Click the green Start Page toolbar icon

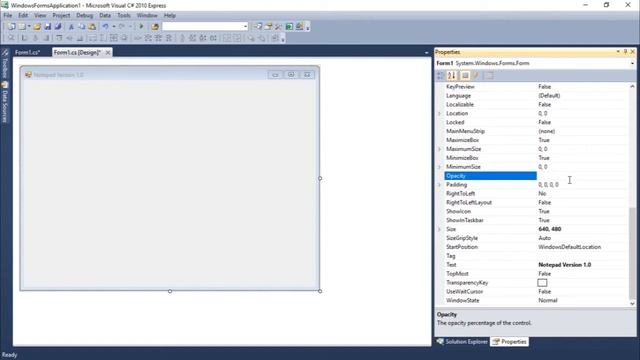tap(289, 27)
